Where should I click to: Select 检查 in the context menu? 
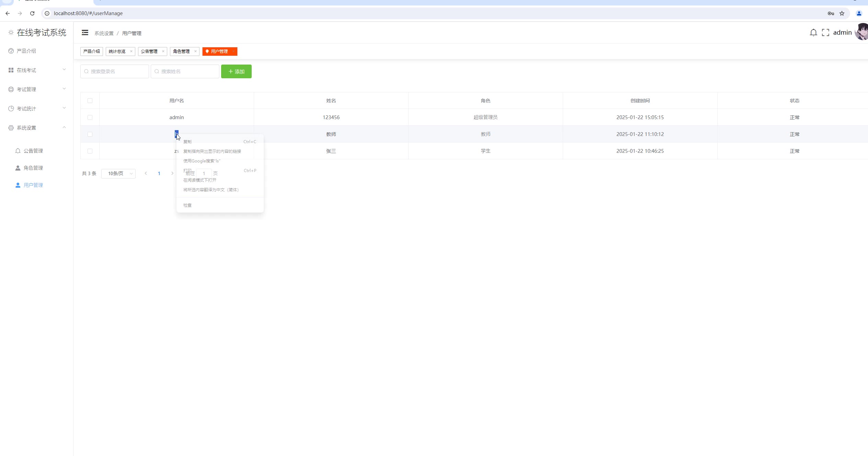click(x=187, y=205)
